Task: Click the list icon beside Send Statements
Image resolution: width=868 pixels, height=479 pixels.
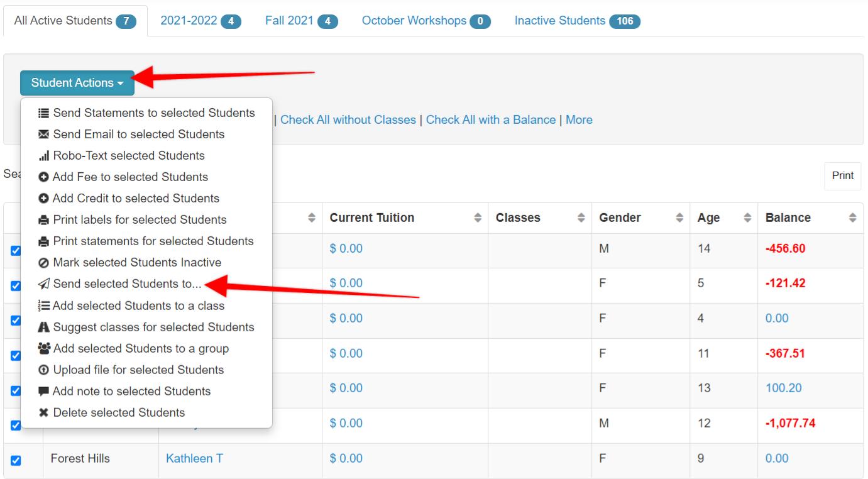Action: (x=43, y=113)
